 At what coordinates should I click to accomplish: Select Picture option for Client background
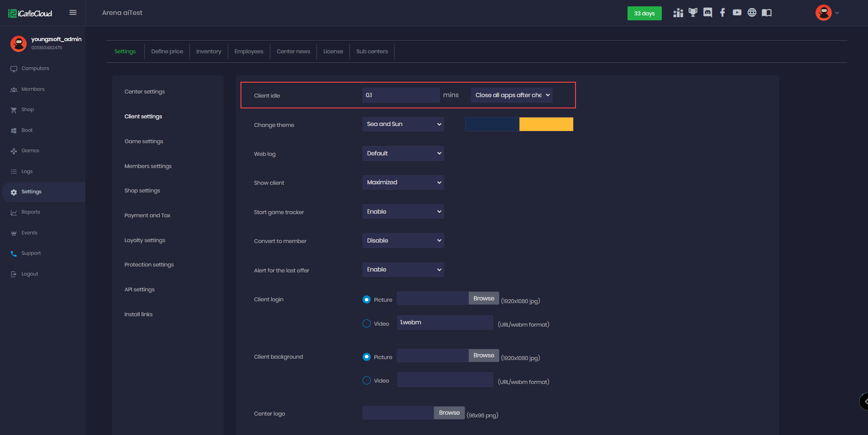[x=367, y=357]
